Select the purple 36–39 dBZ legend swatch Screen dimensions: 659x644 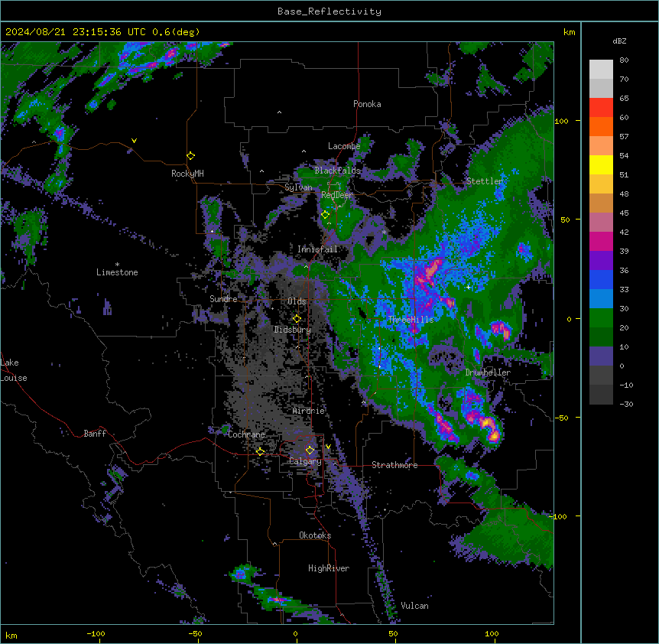pyautogui.click(x=601, y=261)
